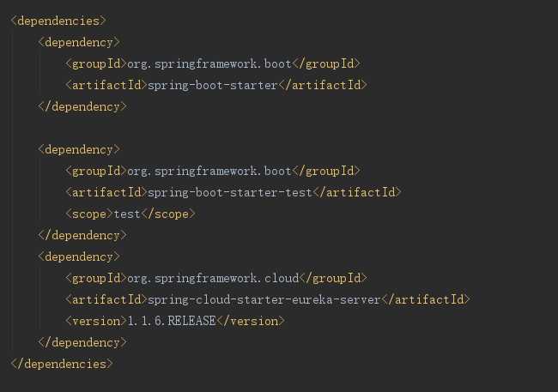The image size is (558, 392).
Task: Click the closing version tag
Action: pyautogui.click(x=251, y=321)
